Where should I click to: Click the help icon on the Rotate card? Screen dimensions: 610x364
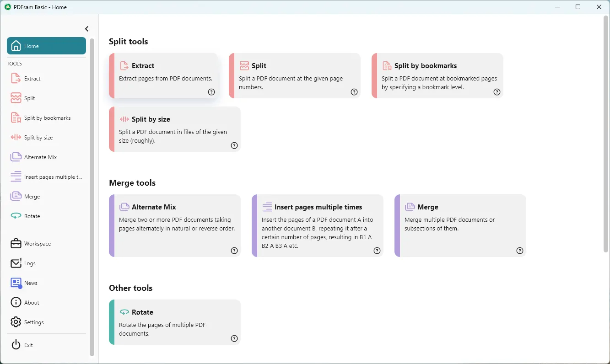click(x=234, y=338)
